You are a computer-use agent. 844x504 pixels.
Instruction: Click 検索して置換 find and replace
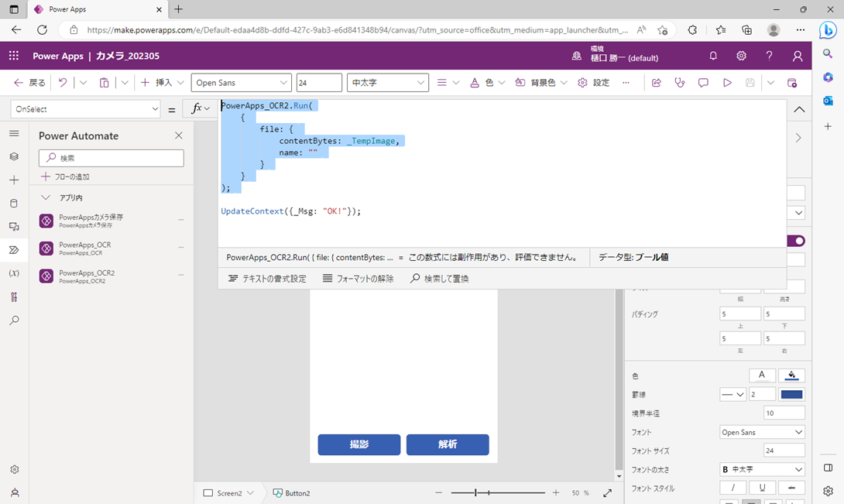[x=439, y=279]
